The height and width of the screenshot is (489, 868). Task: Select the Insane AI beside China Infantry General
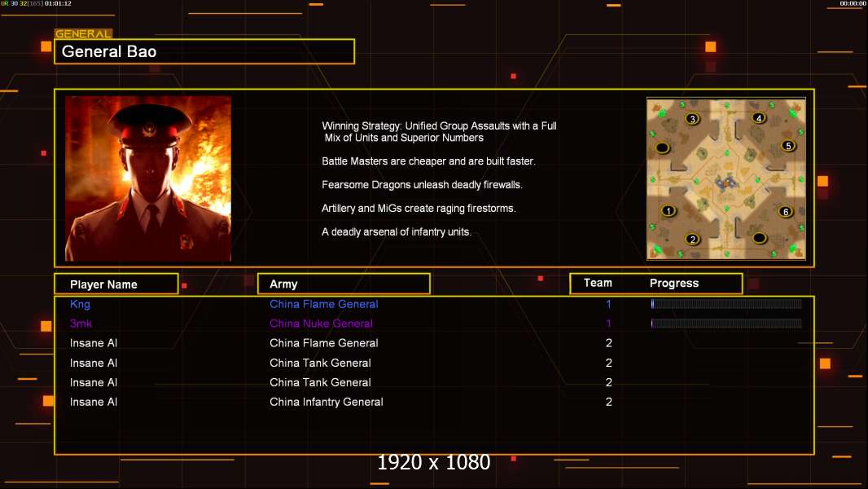point(94,402)
